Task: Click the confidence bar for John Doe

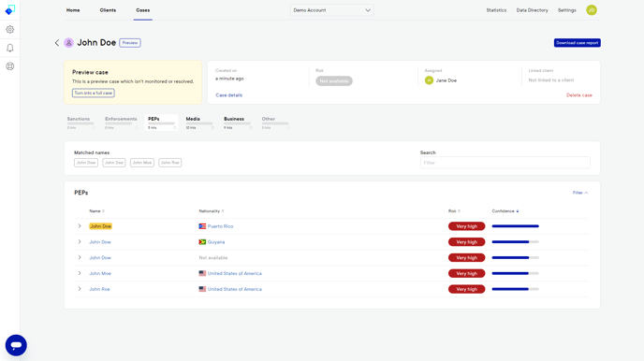Action: 516,226
